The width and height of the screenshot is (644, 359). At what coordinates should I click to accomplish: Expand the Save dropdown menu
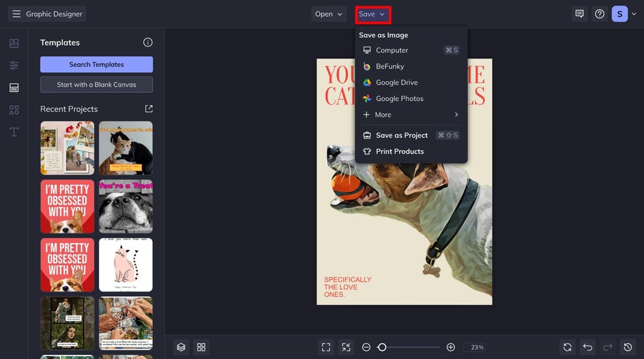(372, 14)
